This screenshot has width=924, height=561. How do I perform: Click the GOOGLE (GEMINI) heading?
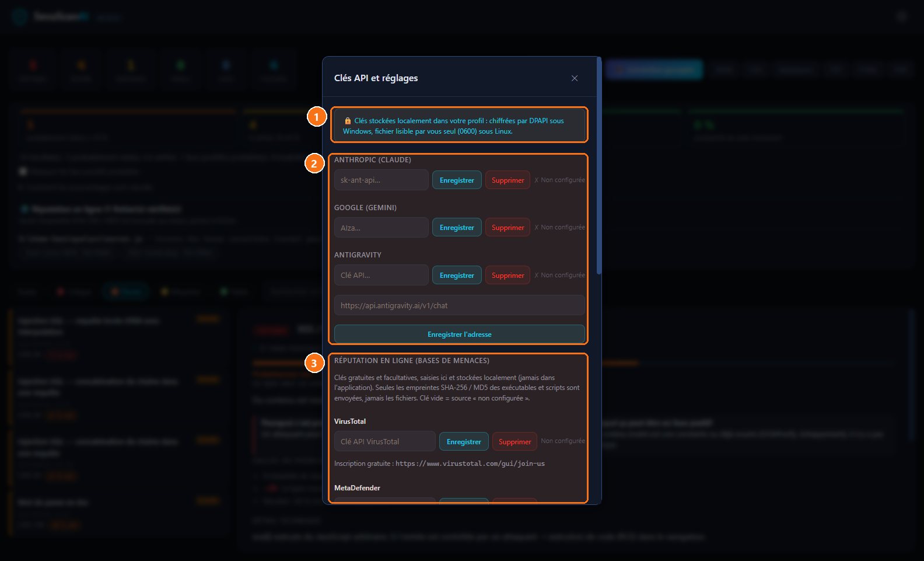click(365, 208)
